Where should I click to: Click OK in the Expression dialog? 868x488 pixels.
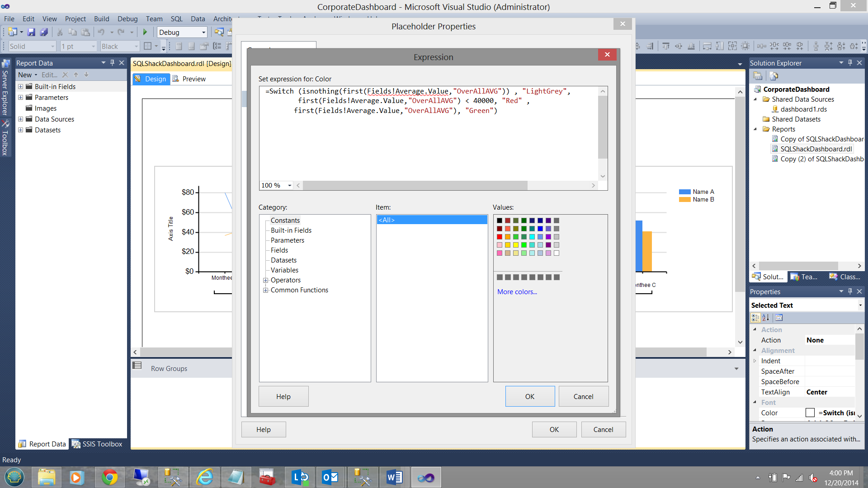tap(530, 396)
